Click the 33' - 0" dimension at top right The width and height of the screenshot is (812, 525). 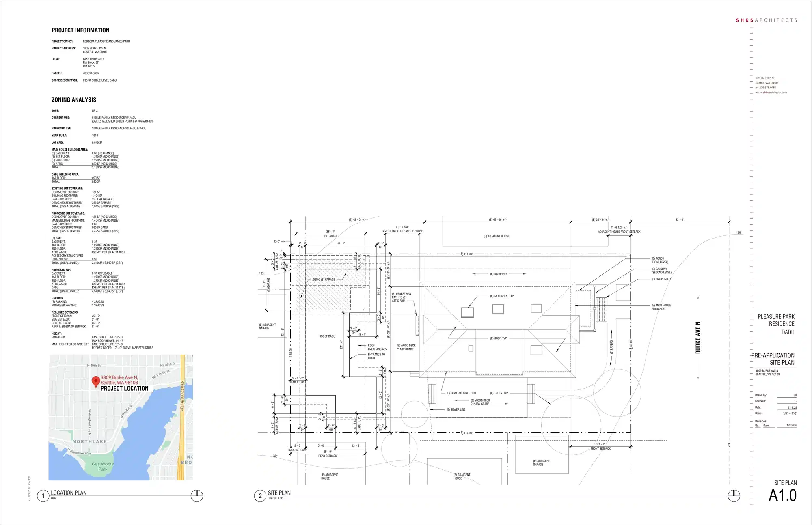click(680, 220)
